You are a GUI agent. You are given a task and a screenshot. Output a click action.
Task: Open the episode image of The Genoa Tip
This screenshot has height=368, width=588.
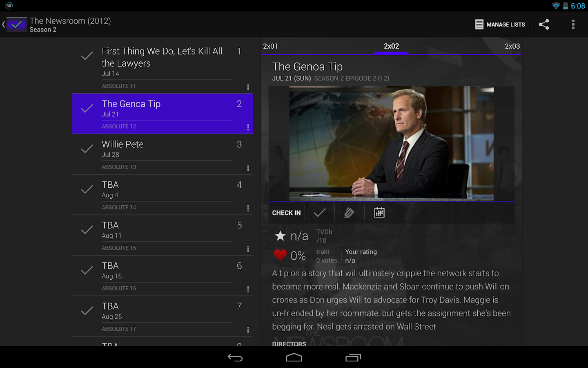pos(391,144)
